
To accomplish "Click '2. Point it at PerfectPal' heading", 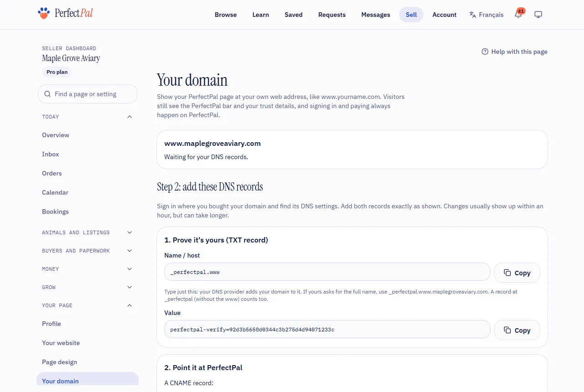I will pyautogui.click(x=203, y=367).
